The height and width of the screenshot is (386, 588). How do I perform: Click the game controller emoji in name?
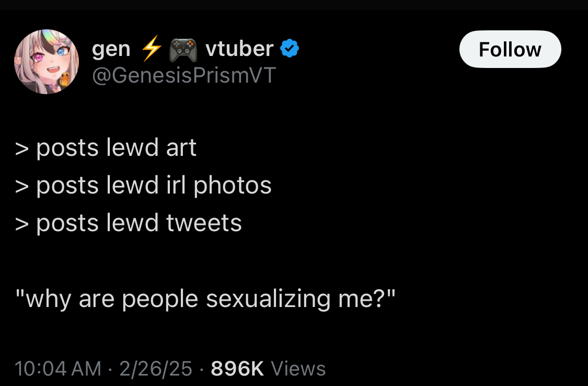(183, 50)
